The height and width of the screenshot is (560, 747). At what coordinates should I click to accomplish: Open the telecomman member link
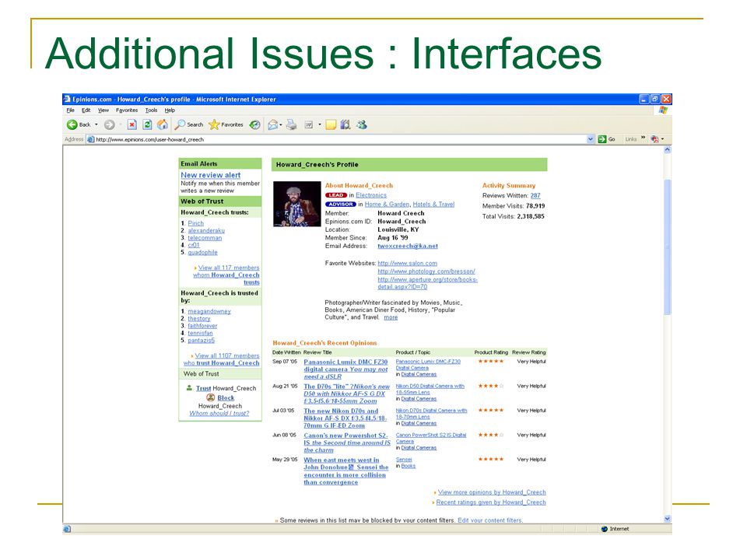205,238
